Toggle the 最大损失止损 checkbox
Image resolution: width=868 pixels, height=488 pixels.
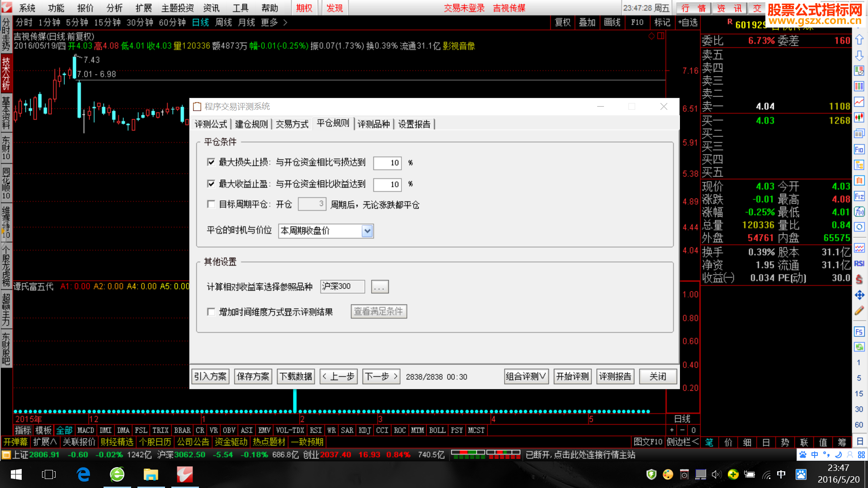click(211, 162)
